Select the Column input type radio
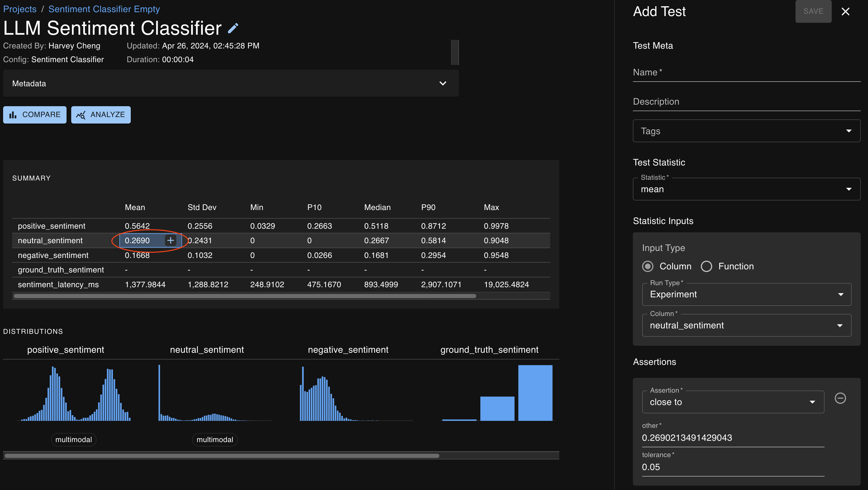Image resolution: width=868 pixels, height=490 pixels. (x=648, y=266)
